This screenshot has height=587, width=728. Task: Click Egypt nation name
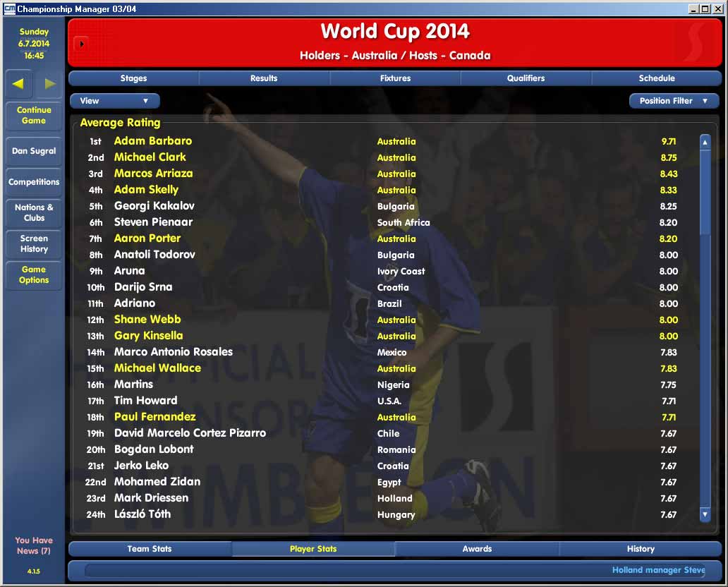click(389, 483)
